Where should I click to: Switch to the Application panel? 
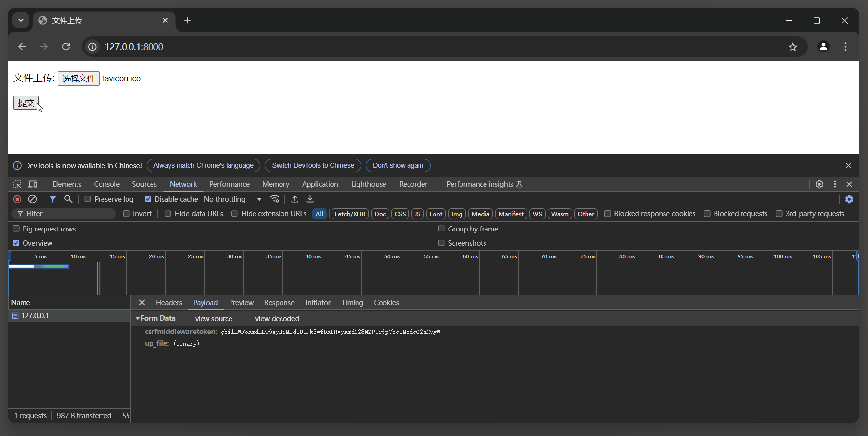(x=320, y=184)
